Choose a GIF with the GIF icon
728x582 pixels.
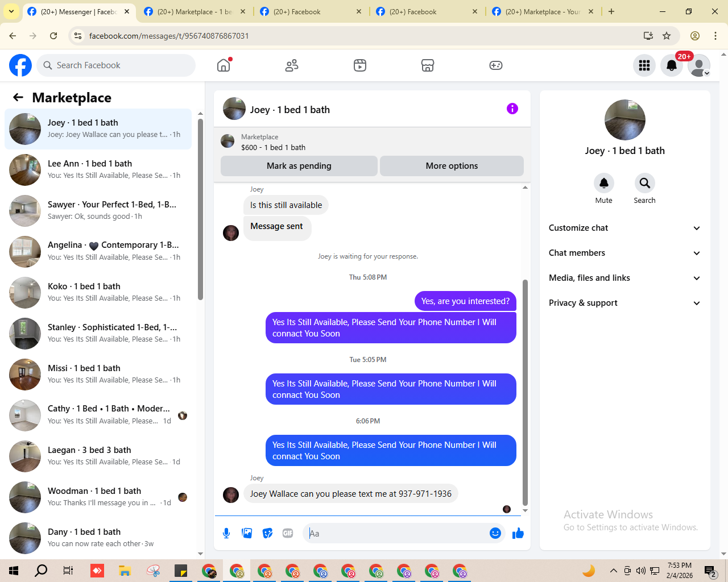(288, 533)
